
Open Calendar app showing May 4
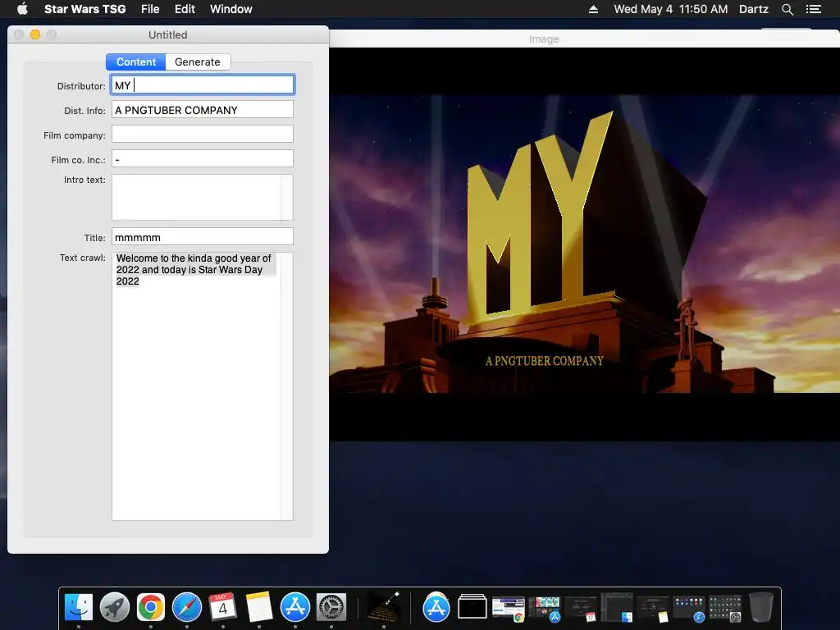point(223,608)
